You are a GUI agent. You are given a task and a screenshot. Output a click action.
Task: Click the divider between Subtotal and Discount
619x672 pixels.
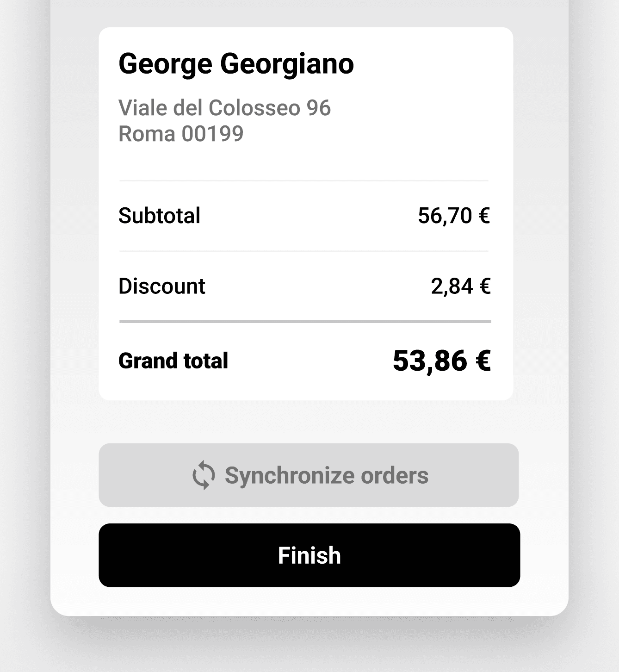[x=304, y=251]
